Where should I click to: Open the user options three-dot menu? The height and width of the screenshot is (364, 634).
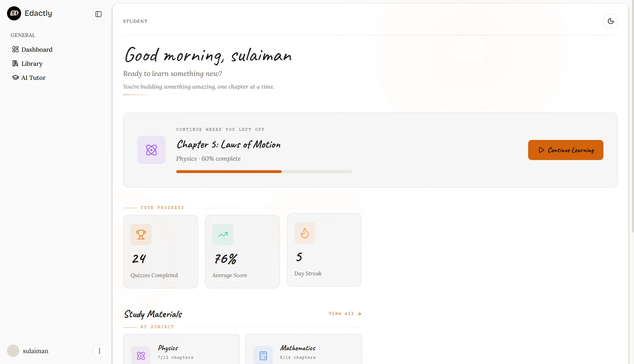[100, 351]
